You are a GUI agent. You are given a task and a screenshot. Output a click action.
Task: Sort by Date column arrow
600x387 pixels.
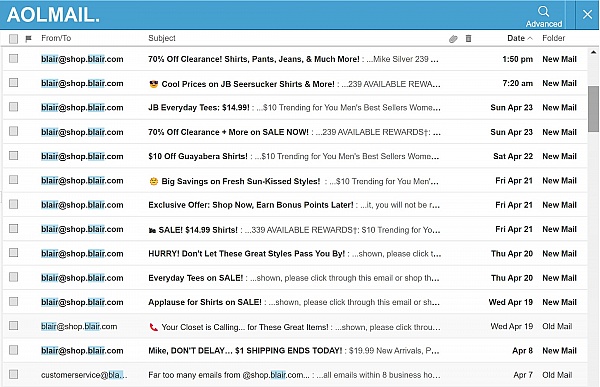coord(530,38)
